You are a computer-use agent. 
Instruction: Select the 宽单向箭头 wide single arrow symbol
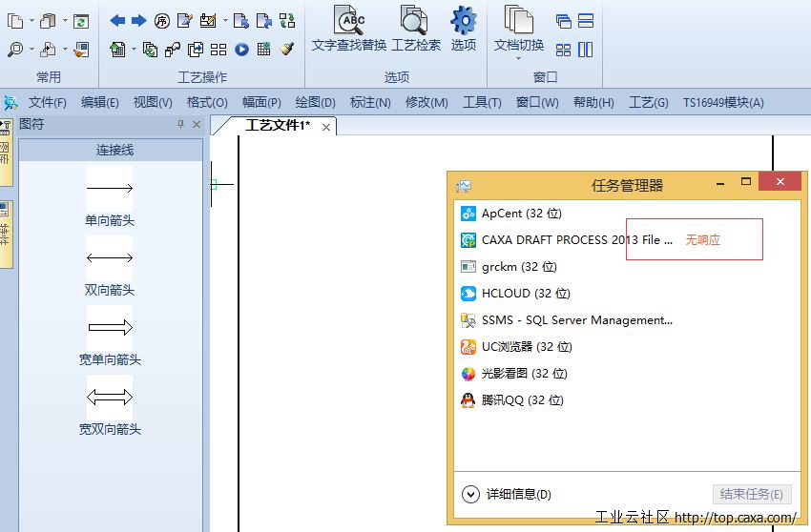coord(110,337)
